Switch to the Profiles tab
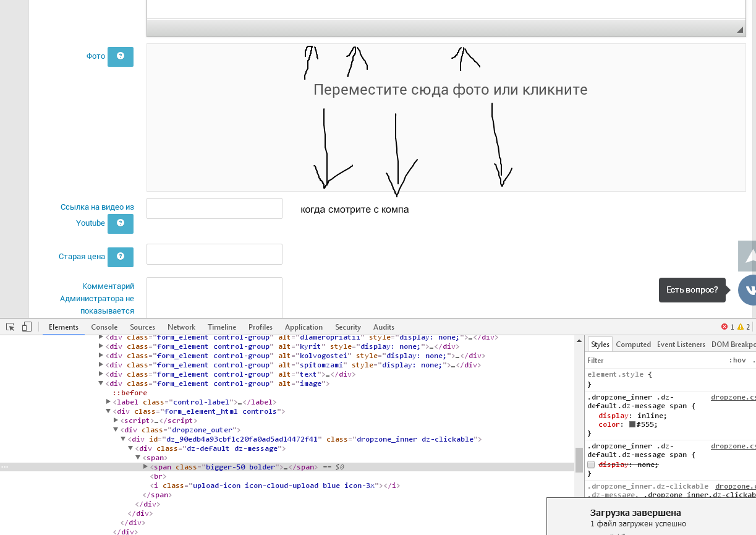 click(260, 327)
